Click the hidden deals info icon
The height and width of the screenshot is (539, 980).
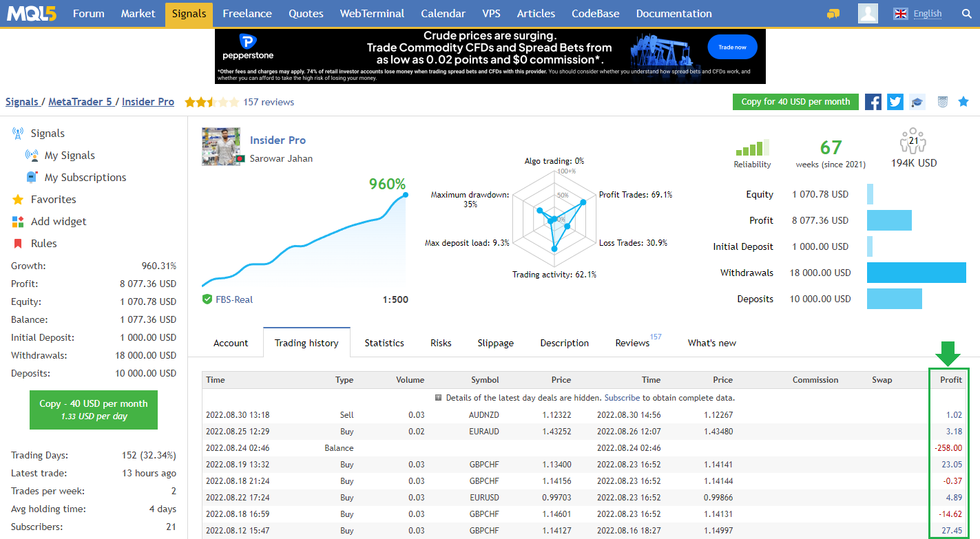(x=439, y=398)
